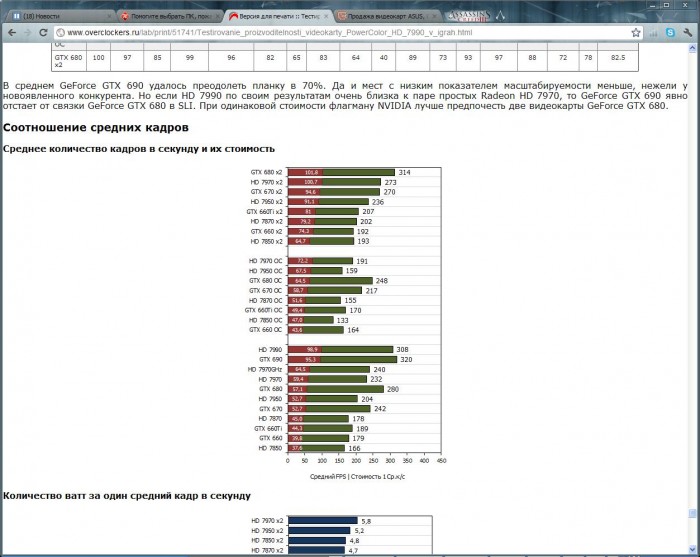Go back with the browser back arrow
The image size is (700, 557).
(12, 33)
